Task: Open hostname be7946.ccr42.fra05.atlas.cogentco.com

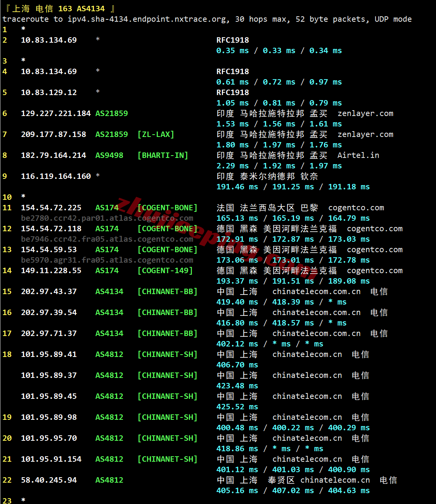Action: click(x=107, y=239)
